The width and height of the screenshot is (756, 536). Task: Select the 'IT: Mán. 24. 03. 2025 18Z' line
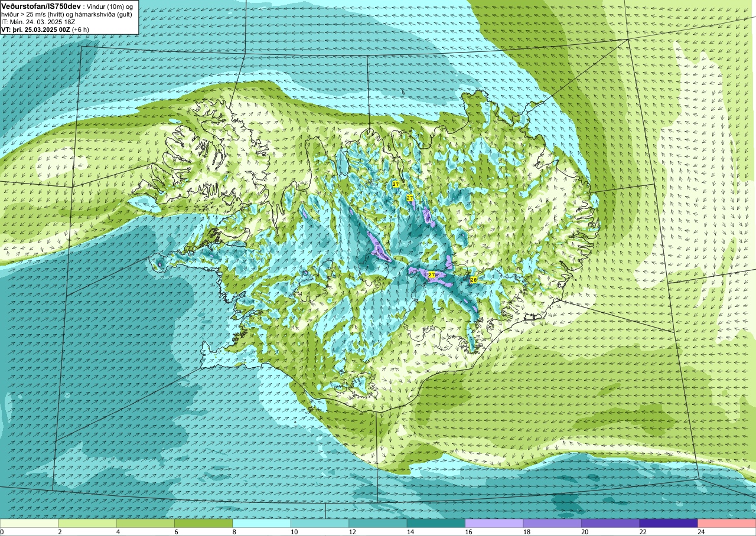point(39,22)
